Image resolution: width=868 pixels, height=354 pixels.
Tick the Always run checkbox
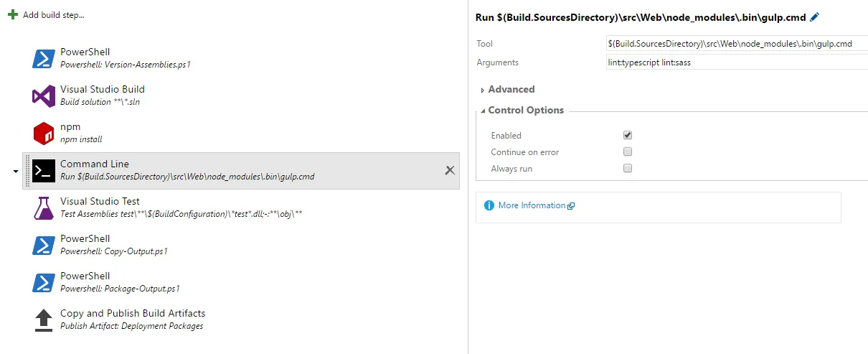tap(628, 169)
